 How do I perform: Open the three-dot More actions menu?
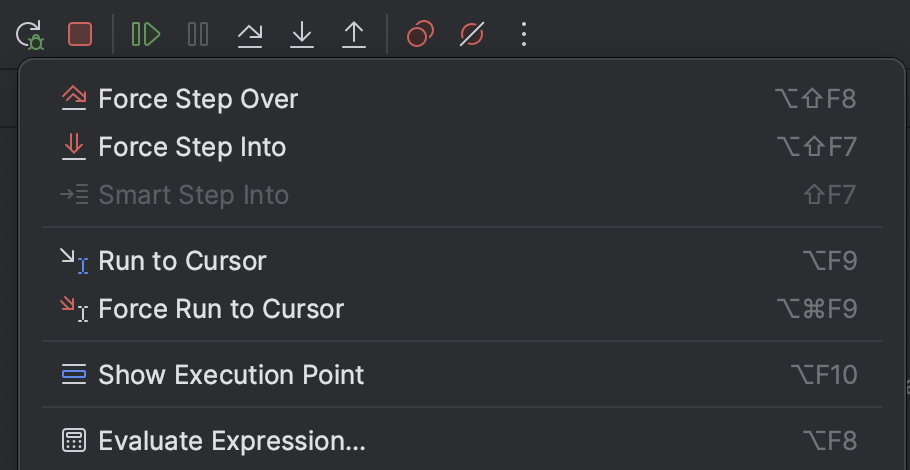tap(524, 35)
